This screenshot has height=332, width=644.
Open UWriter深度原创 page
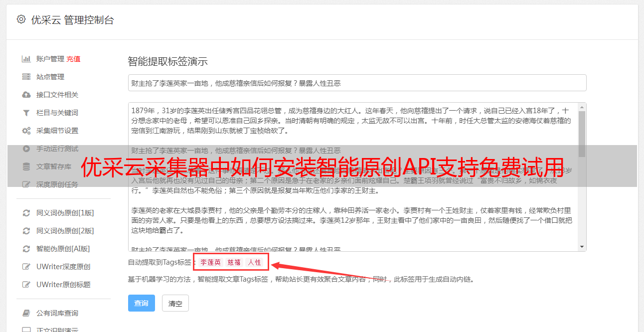pyautogui.click(x=63, y=267)
